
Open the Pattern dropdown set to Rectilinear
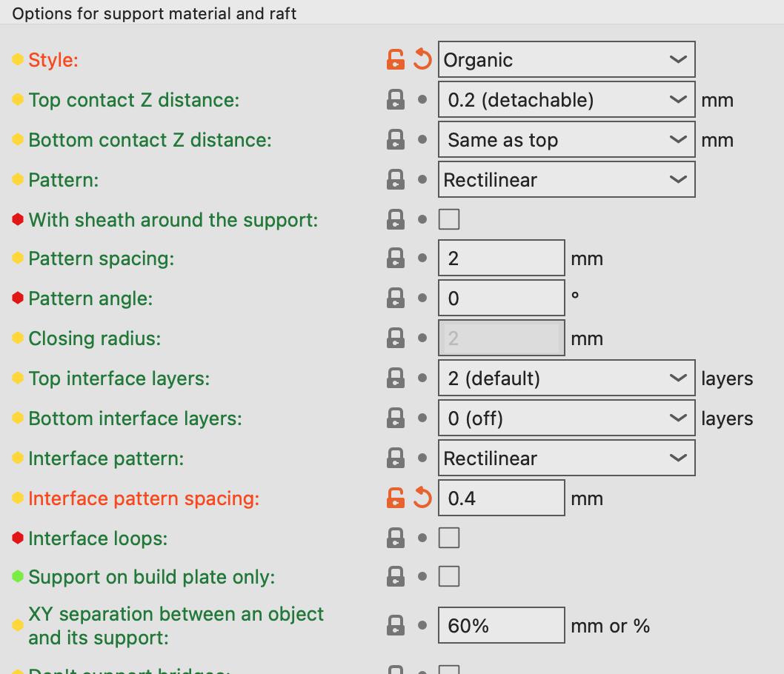coord(566,179)
